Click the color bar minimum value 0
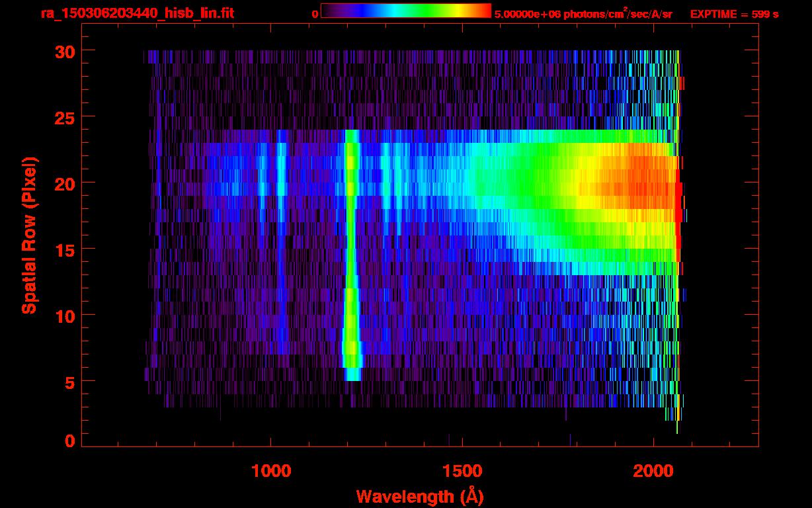Image resolution: width=812 pixels, height=508 pixels. (315, 14)
